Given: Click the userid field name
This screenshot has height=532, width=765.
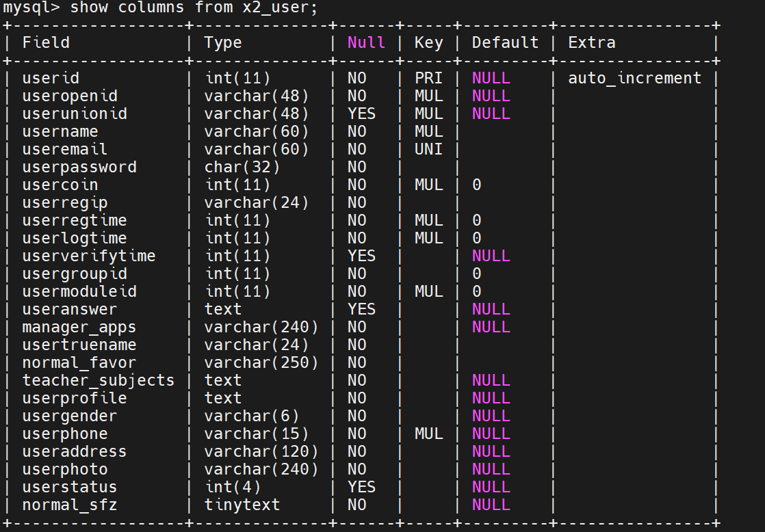Looking at the screenshot, I should click(x=51, y=78).
